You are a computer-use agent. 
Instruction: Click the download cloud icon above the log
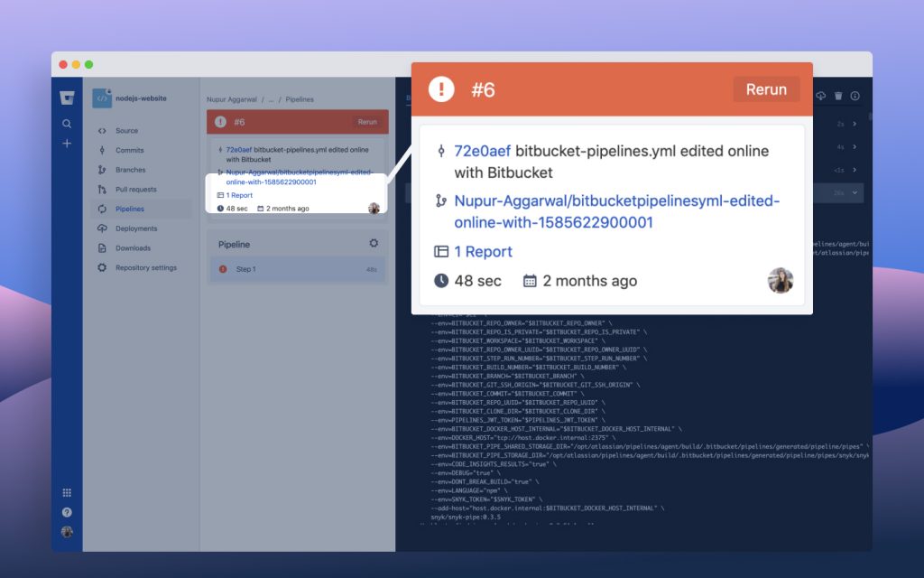(821, 96)
